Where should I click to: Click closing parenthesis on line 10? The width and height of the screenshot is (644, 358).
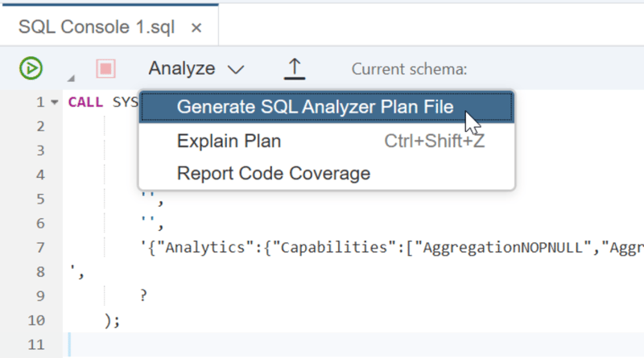pos(108,320)
